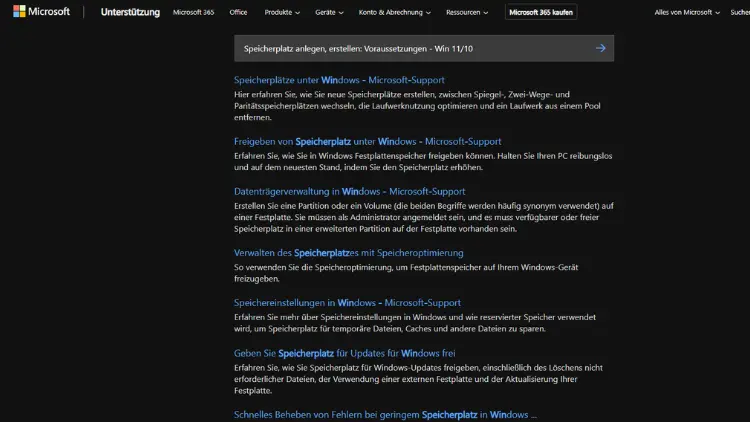Open Schnelles Beheben von Fehlern result
This screenshot has width=750, height=422.
[x=385, y=415]
